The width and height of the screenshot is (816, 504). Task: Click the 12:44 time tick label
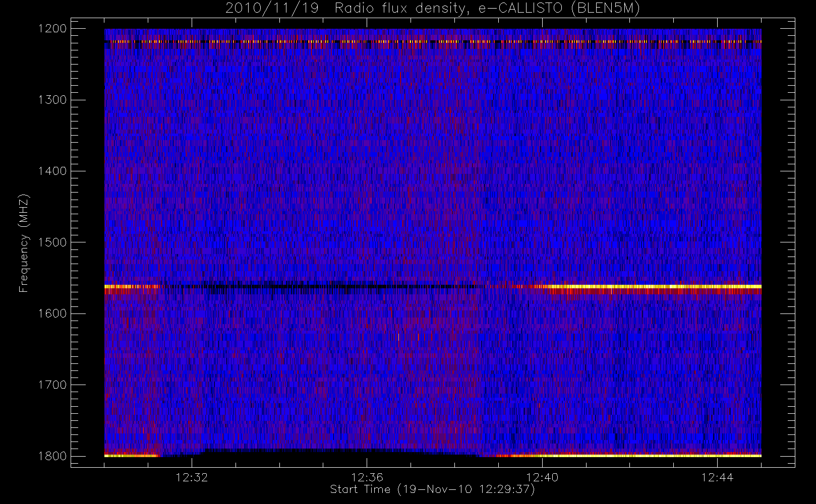coord(717,477)
